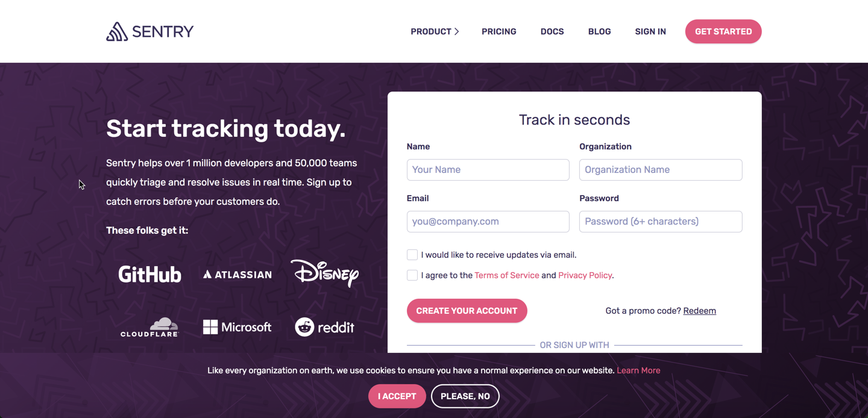Open the Pricing page
Viewport: 868px width, 418px height.
coord(499,31)
